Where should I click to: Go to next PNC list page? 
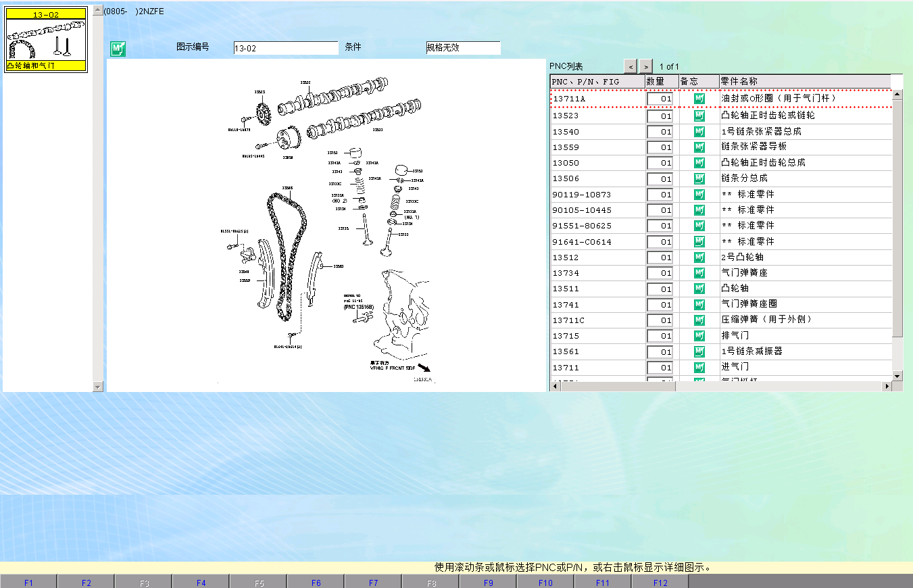tap(646, 66)
